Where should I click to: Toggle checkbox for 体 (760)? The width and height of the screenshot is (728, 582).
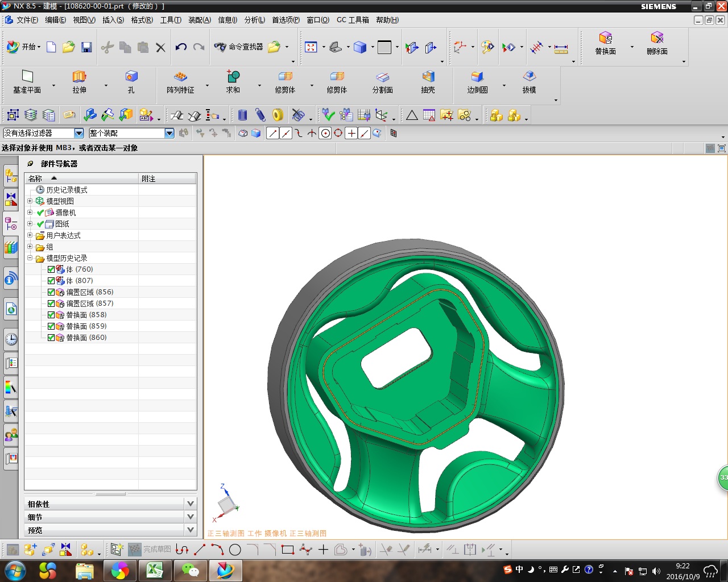tap(51, 269)
